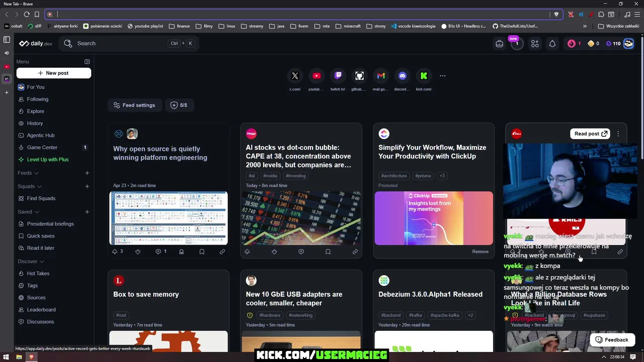Open options menu on Rails post card
The height and width of the screenshot is (362, 644).
pos(618,134)
